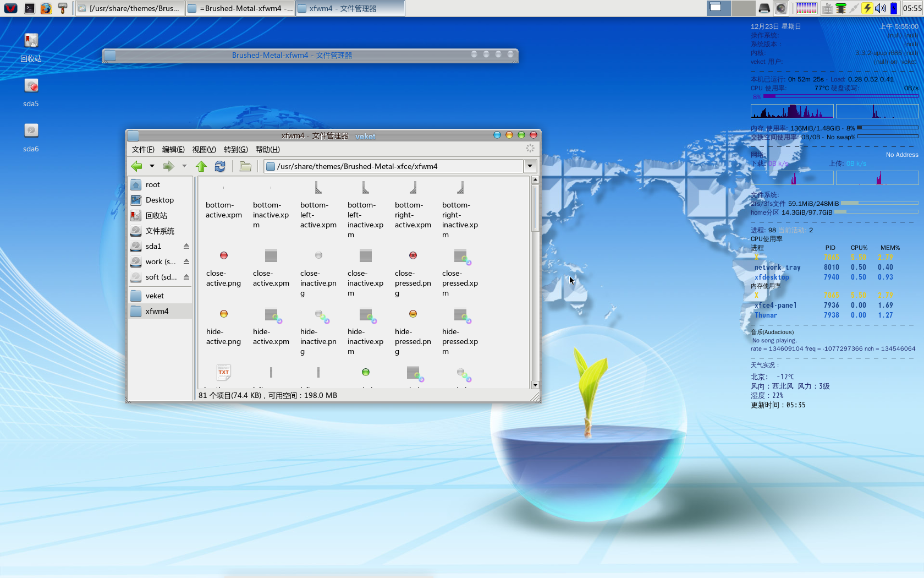Select Desktop in the side pane
924x578 pixels.
point(160,200)
